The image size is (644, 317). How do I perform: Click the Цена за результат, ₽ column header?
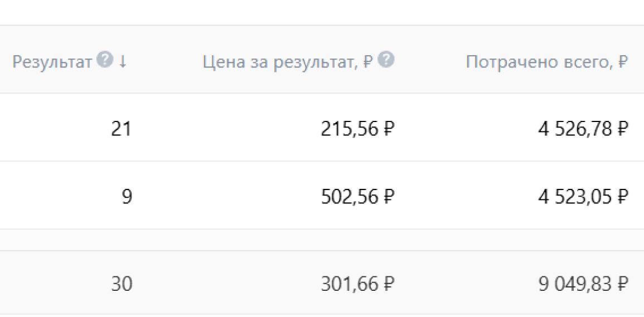point(287,62)
